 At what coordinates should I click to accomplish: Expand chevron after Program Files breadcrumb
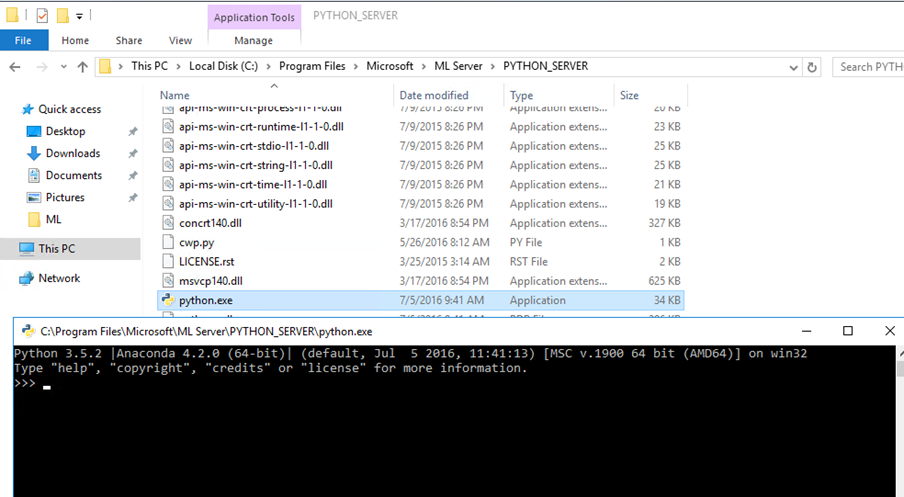[356, 66]
